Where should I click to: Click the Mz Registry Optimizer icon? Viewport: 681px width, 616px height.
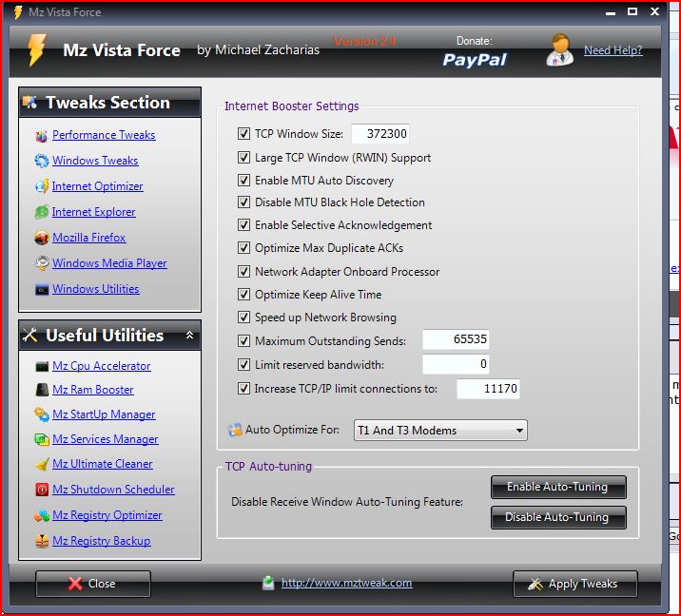pyautogui.click(x=42, y=515)
